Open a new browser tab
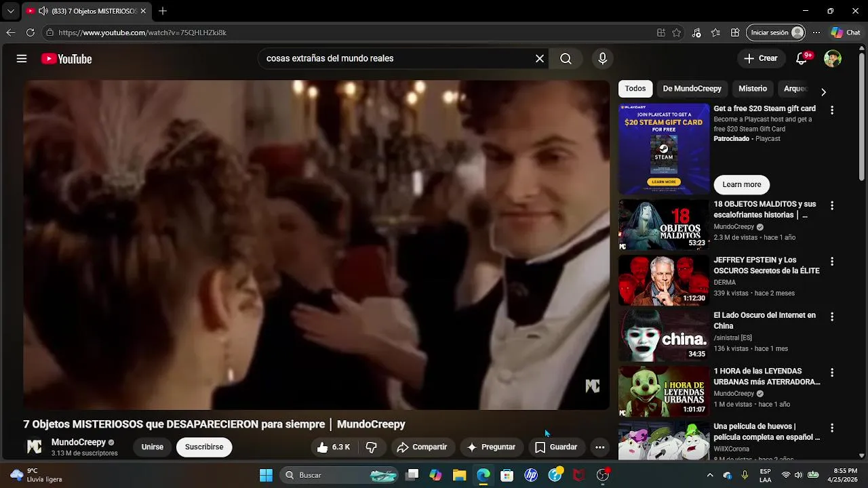Screen dimensions: 868x488 (x=163, y=11)
